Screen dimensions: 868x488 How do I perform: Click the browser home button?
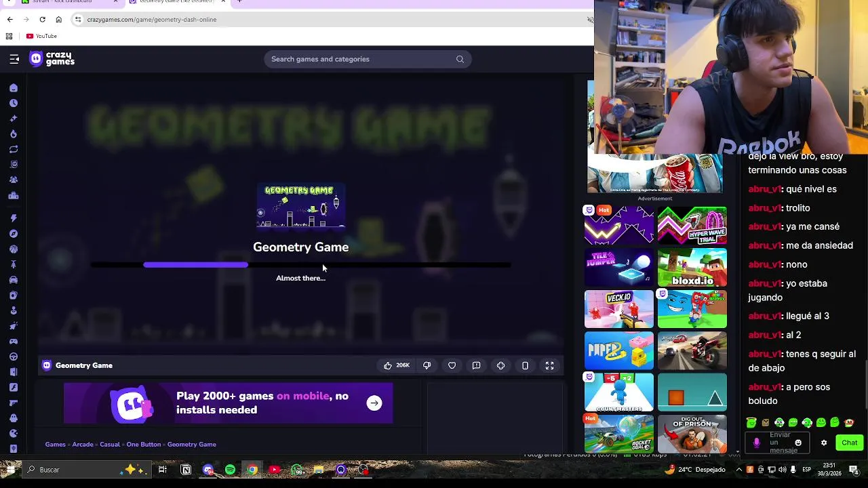(x=58, y=20)
